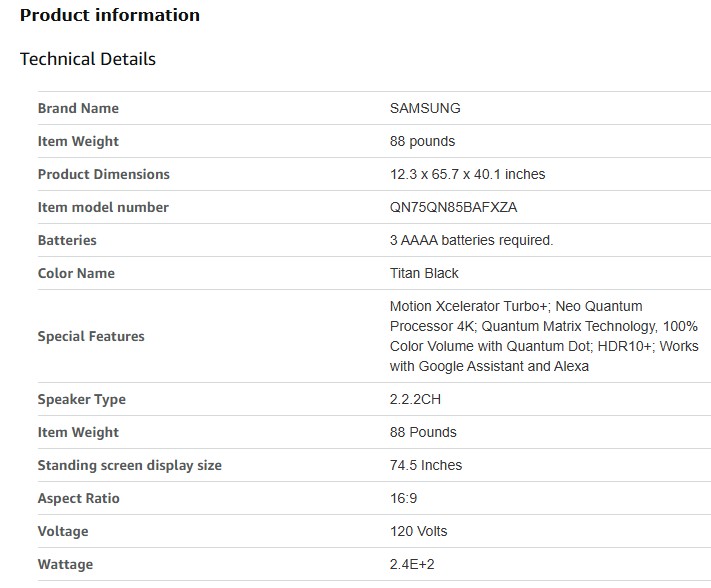
Task: Click the Item model number label
Action: (103, 207)
